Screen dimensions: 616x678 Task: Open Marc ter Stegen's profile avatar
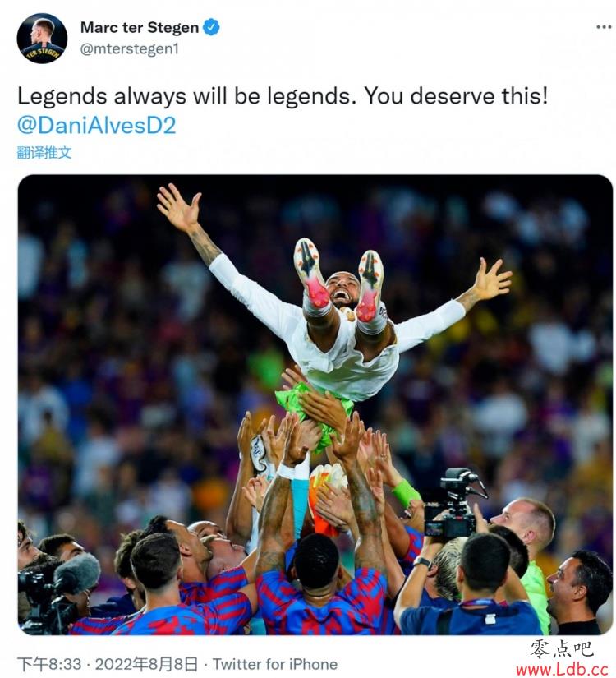pos(42,38)
